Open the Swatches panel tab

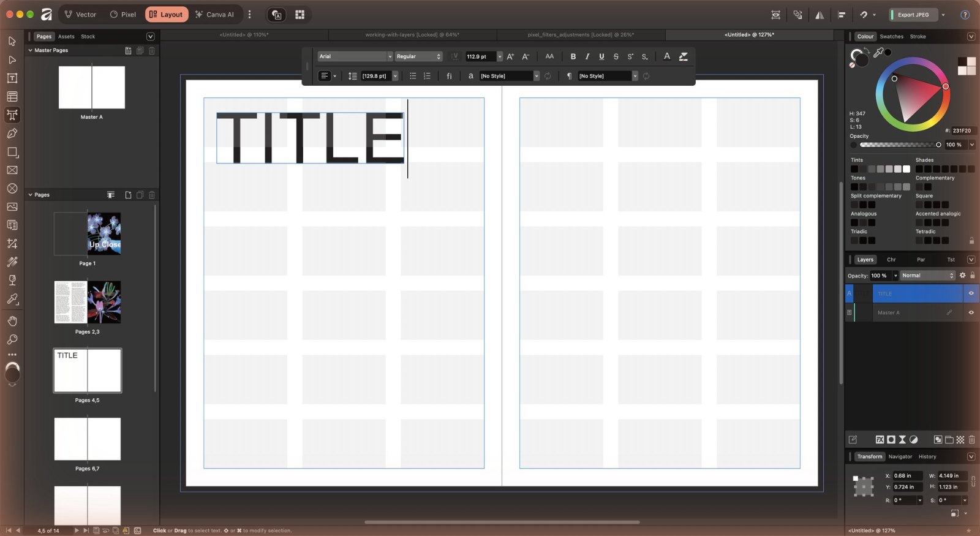coord(891,37)
